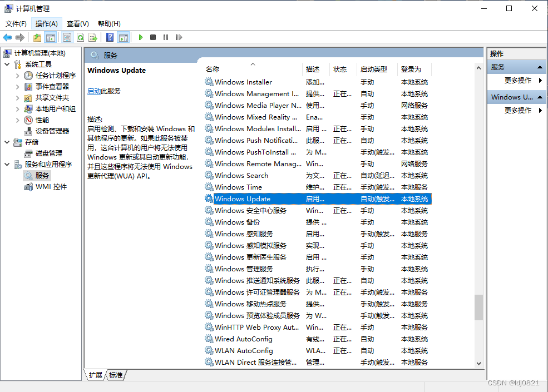Expand the 本地用户和组 node chevron
Screen dimensions: 548x392
tap(17, 109)
